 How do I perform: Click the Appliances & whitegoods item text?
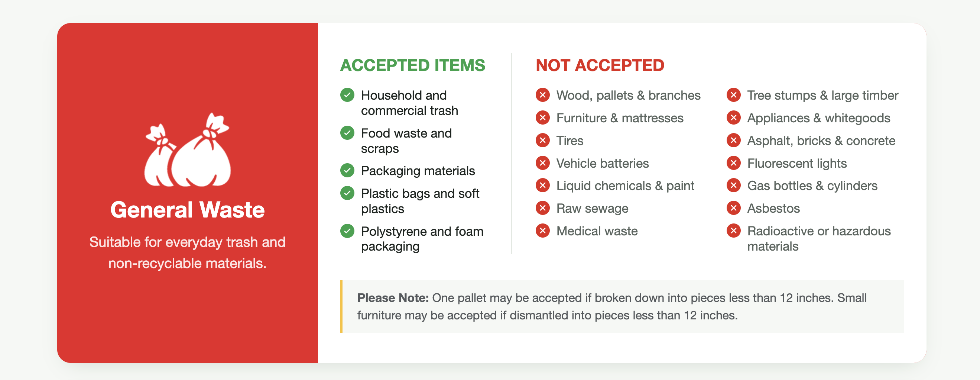point(819,118)
